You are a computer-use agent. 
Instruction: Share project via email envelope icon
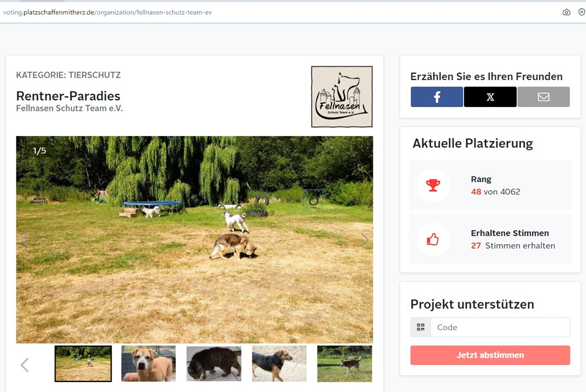[543, 97]
